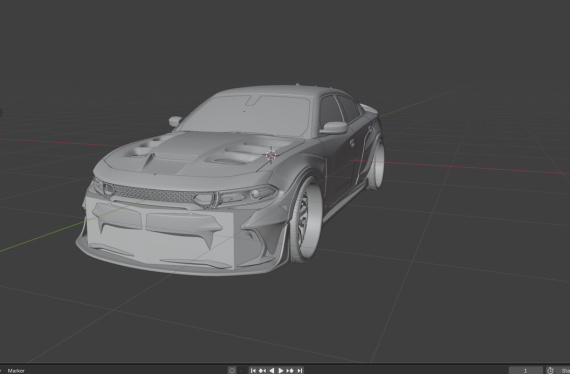Select the right side mirror of the car
This screenshot has height=374, width=570.
(x=334, y=128)
